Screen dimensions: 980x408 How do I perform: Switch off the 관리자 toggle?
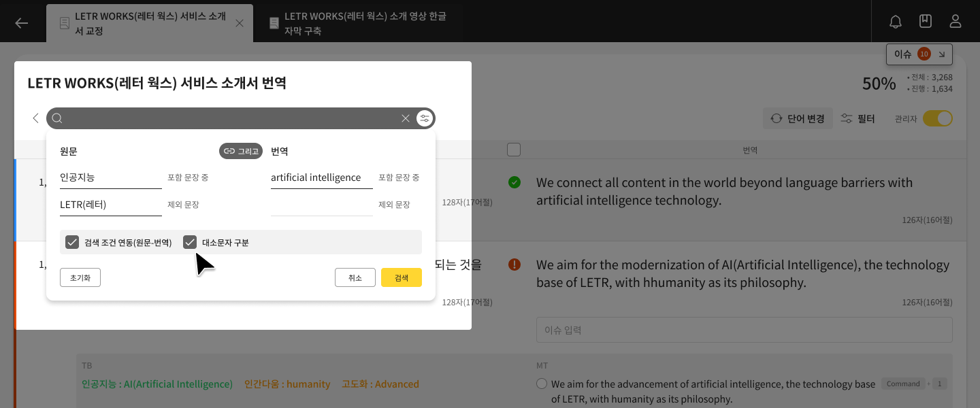pyautogui.click(x=937, y=118)
